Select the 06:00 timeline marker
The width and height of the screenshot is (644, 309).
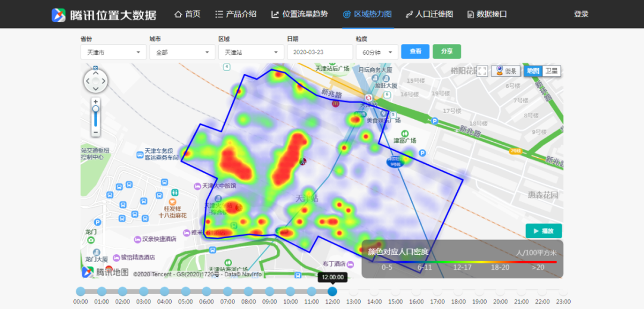click(x=206, y=291)
